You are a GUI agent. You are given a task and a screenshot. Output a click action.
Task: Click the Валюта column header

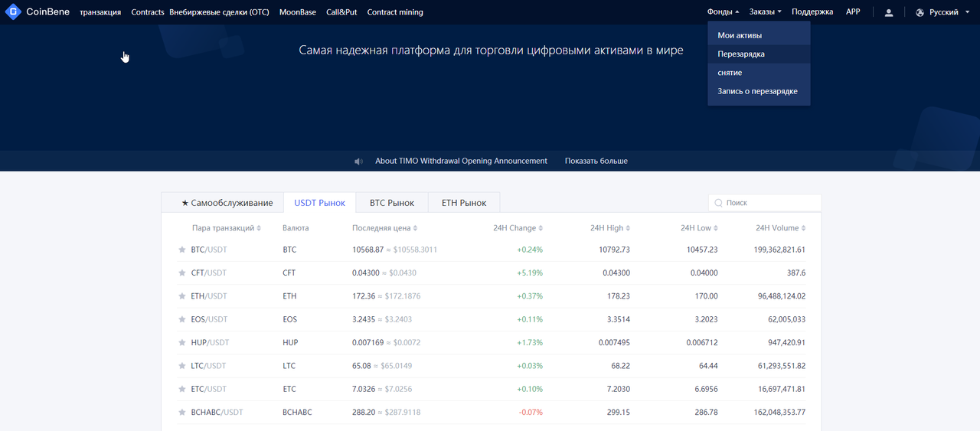click(296, 228)
